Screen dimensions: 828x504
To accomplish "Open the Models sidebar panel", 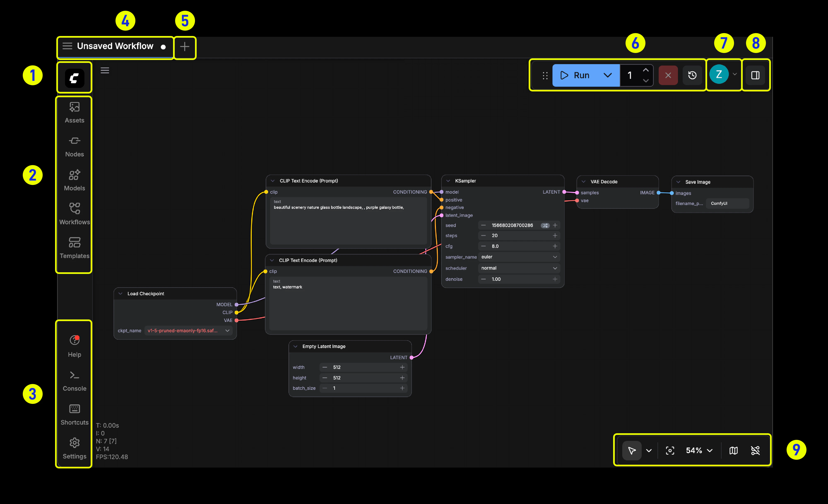I will pyautogui.click(x=74, y=180).
